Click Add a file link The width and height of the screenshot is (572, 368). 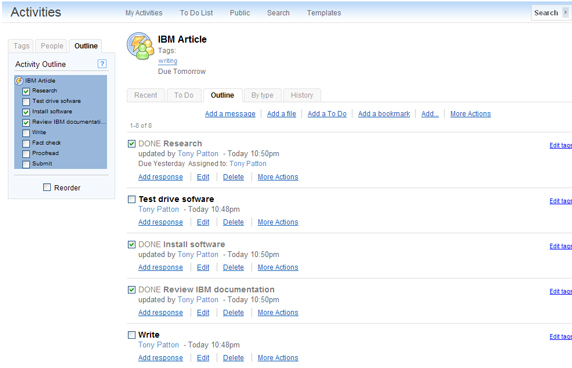(x=281, y=114)
